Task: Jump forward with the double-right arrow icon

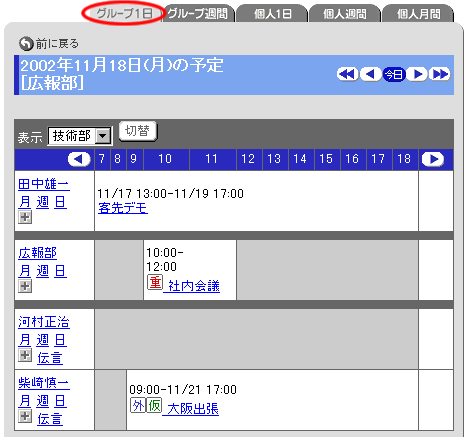Action: click(440, 74)
